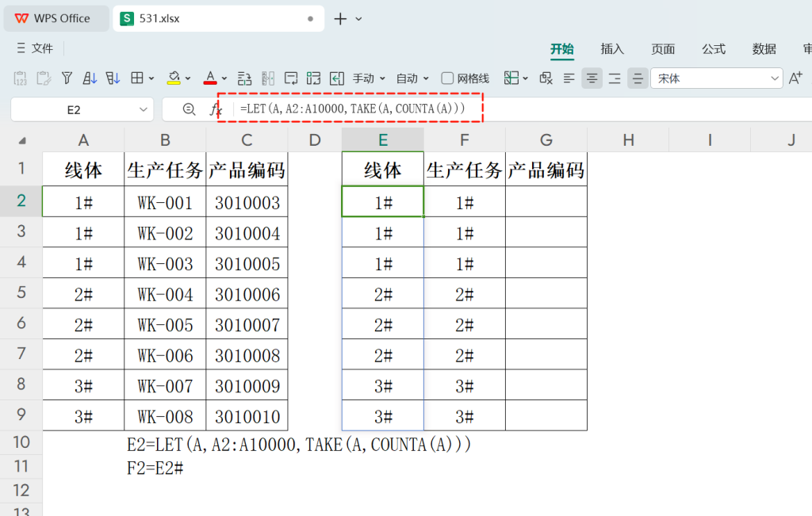Open the borders dropdown arrow
The width and height of the screenshot is (812, 516).
tap(151, 78)
